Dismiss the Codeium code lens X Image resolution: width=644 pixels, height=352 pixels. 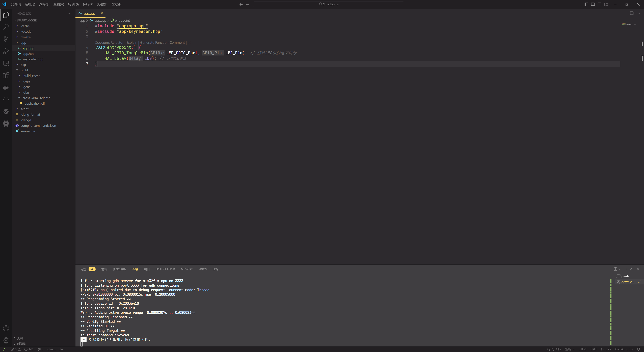(189, 42)
